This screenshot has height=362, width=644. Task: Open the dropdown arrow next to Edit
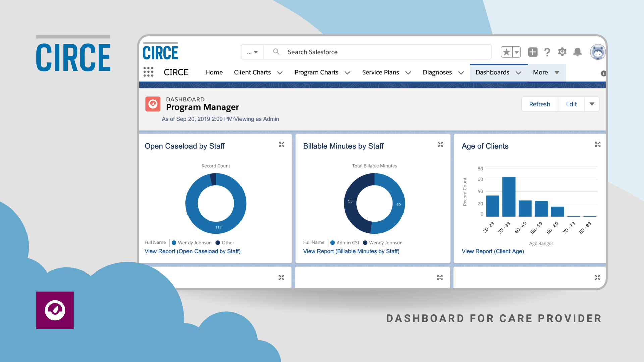point(592,104)
